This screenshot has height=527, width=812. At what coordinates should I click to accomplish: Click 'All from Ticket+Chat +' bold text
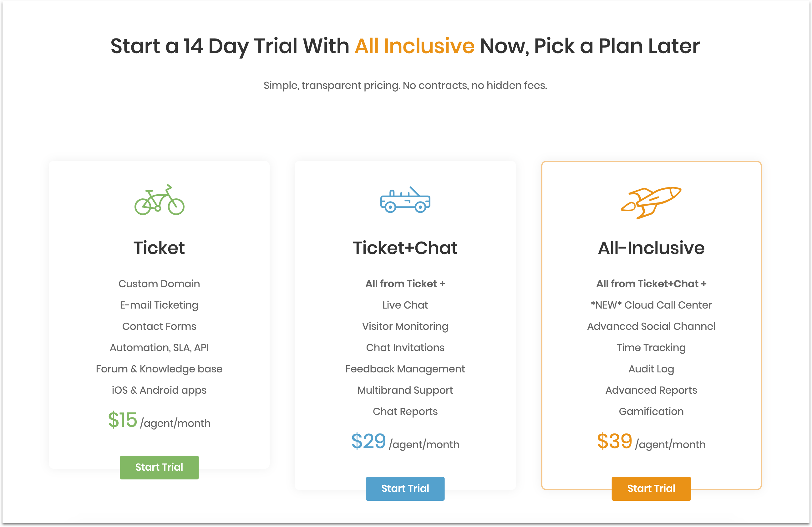[x=651, y=284]
